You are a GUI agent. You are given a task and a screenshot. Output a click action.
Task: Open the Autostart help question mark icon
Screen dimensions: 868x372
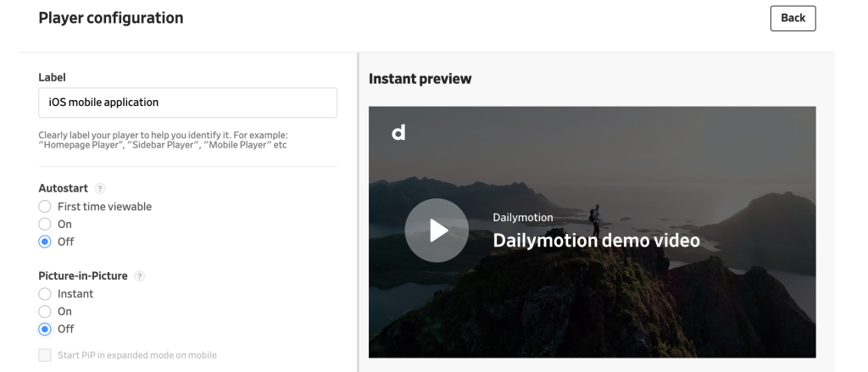tap(100, 189)
